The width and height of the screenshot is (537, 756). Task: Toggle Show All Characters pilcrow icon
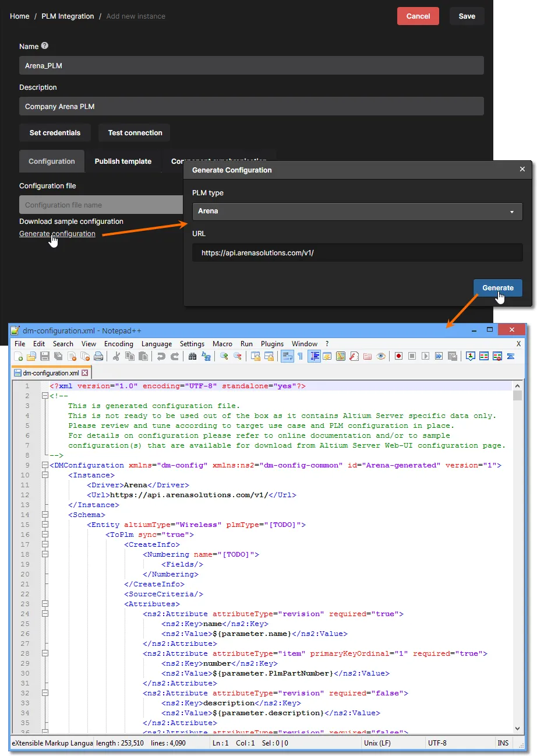click(300, 356)
